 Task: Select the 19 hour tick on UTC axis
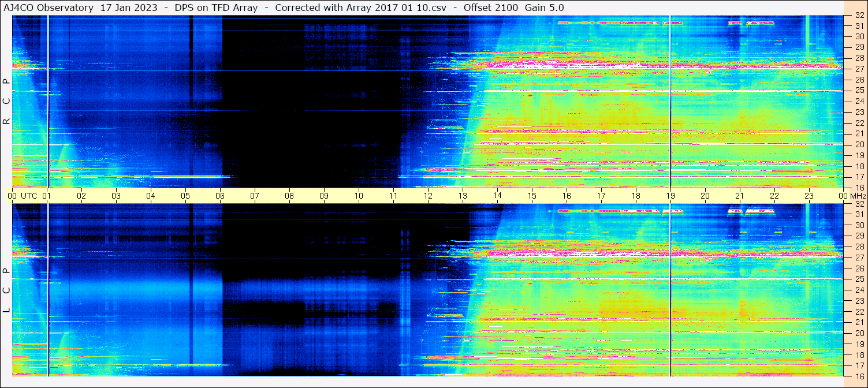point(670,196)
